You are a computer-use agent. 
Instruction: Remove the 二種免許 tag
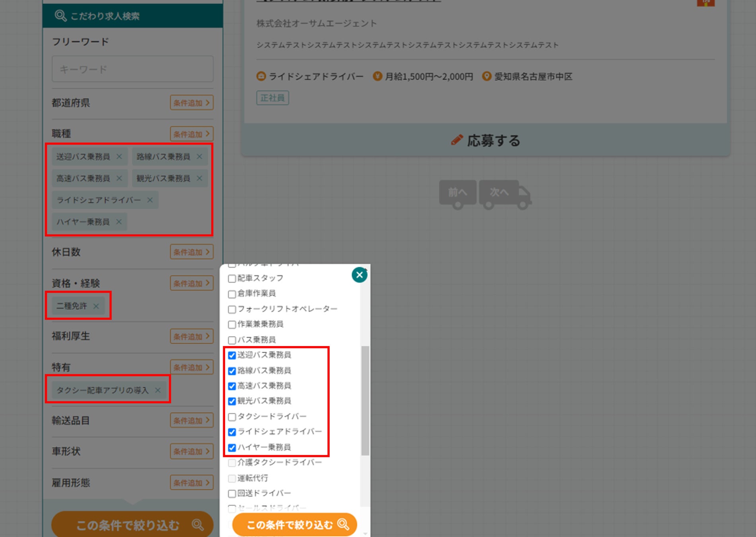[96, 306]
